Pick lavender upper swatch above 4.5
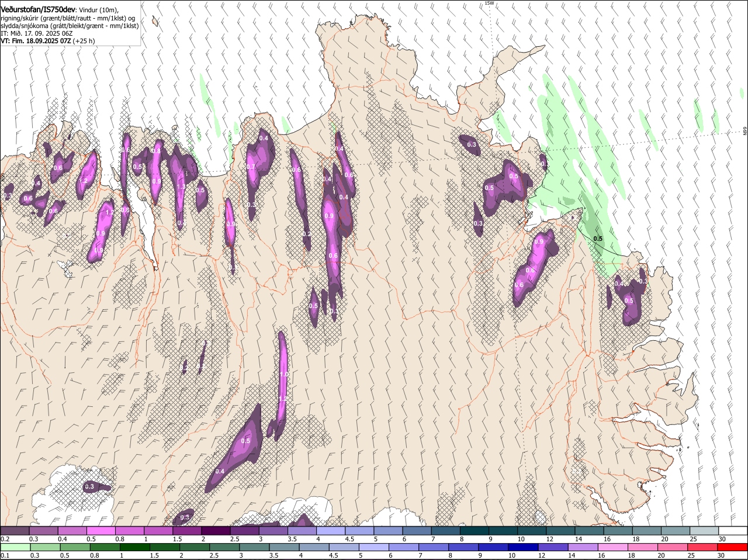 tap(359, 530)
